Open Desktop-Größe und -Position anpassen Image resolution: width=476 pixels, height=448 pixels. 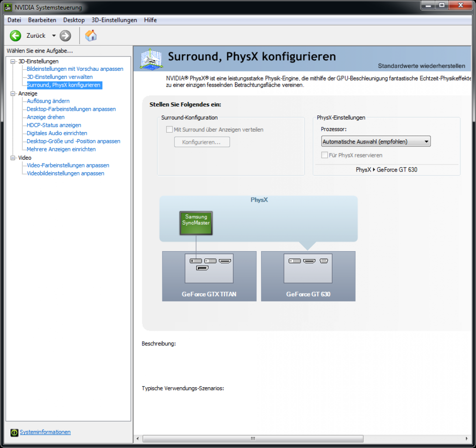pyautogui.click(x=73, y=141)
